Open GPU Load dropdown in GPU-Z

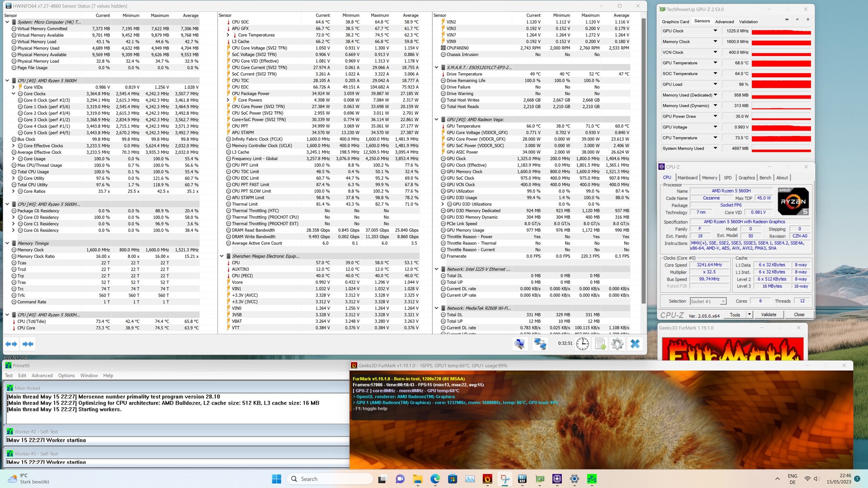tap(715, 84)
